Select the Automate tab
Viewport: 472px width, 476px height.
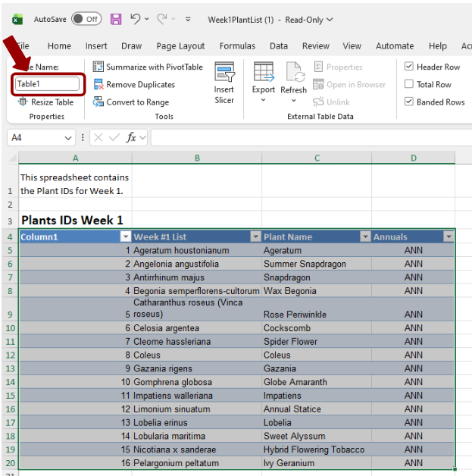click(395, 45)
